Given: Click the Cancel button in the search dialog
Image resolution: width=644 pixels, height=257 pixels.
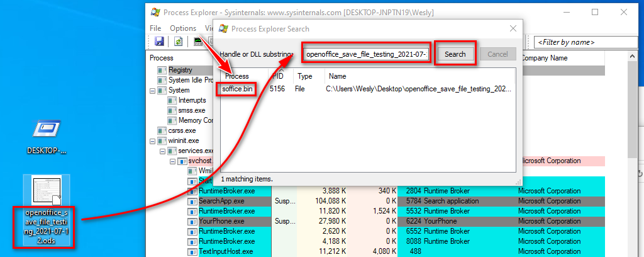Looking at the screenshot, I should 497,54.
